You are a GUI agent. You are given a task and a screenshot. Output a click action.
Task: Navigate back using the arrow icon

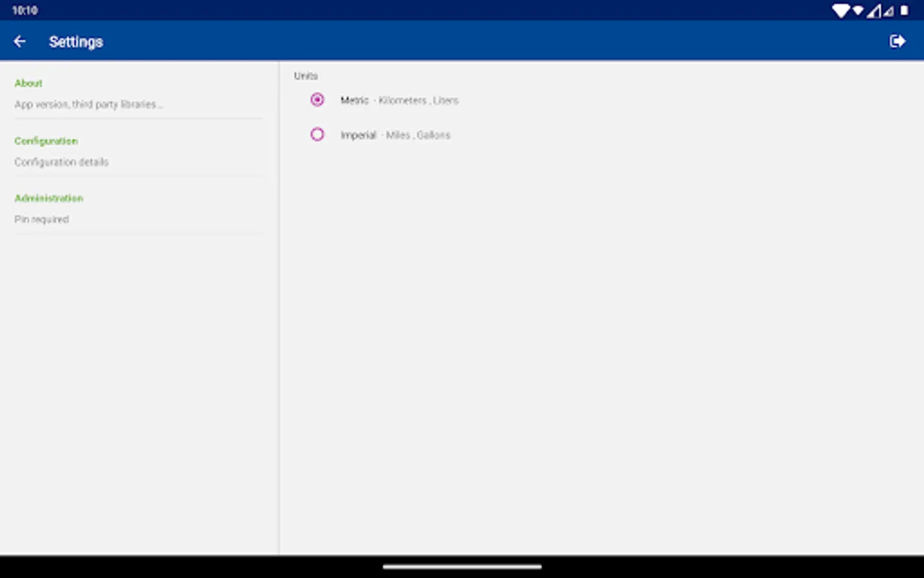pos(19,40)
